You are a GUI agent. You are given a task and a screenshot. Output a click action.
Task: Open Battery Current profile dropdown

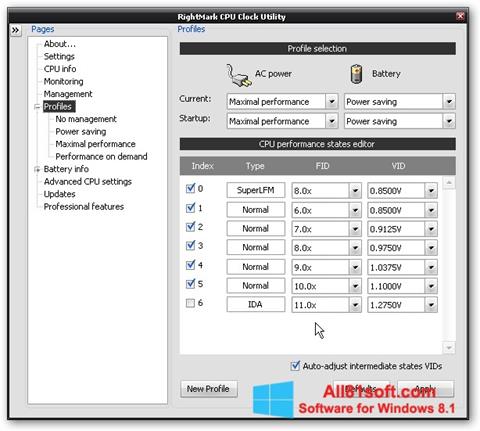[449, 101]
